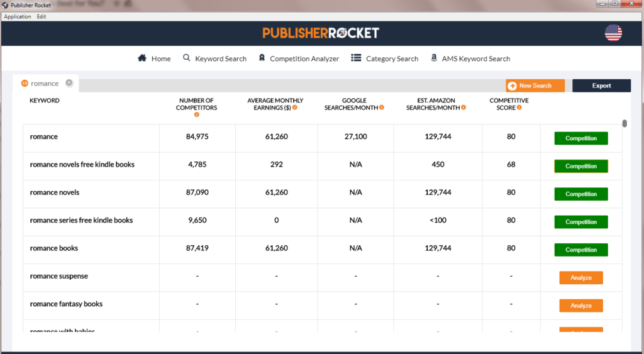Click competitors value 87,090
This screenshot has height=354, width=644.
197,192
